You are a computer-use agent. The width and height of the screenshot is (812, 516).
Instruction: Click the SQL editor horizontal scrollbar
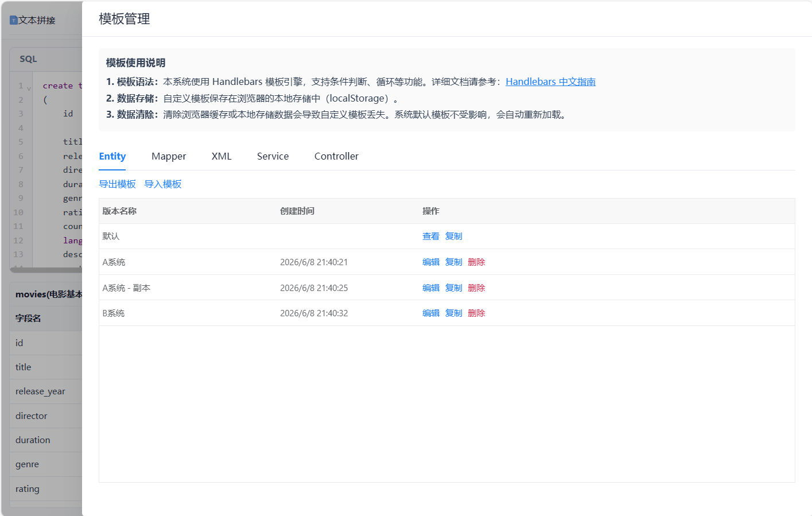pyautogui.click(x=46, y=269)
